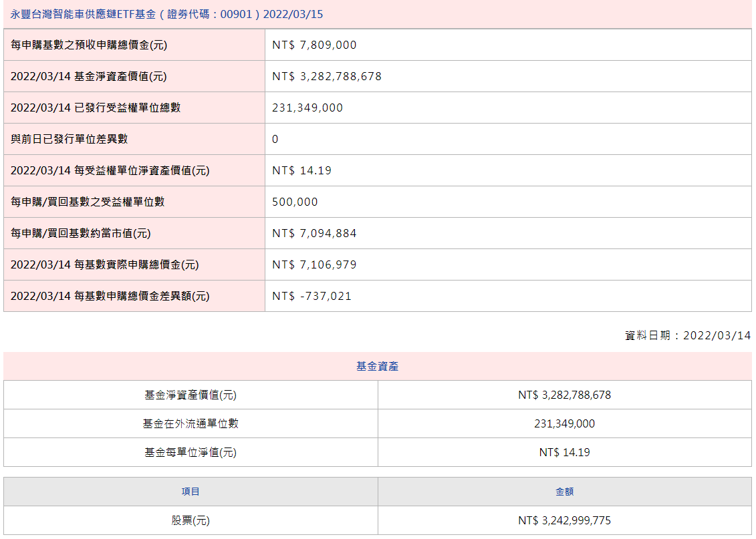Select the label 每申購基數之預收申購總價金(元)
The height and width of the screenshot is (539, 756).
pos(89,45)
